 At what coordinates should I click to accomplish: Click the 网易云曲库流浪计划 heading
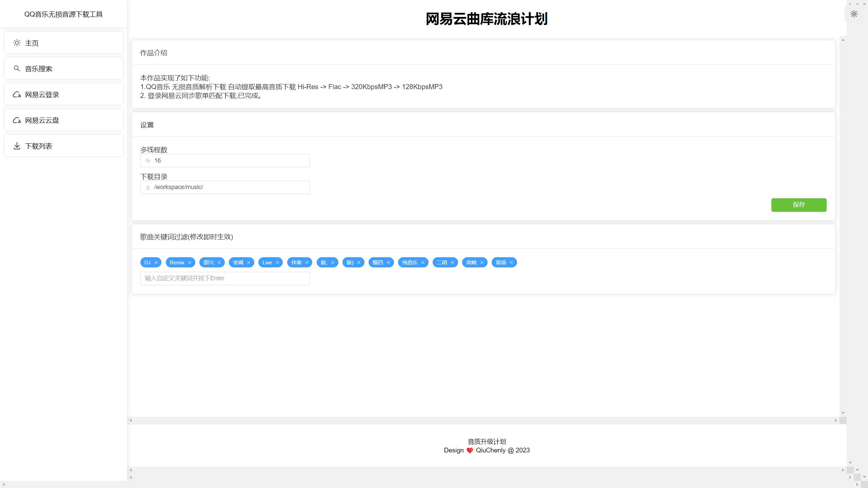point(487,19)
